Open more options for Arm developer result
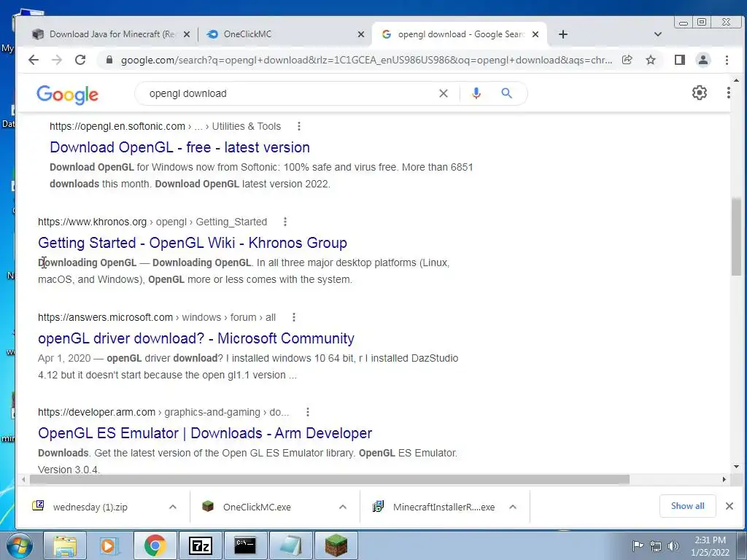The width and height of the screenshot is (747, 560). tap(308, 412)
